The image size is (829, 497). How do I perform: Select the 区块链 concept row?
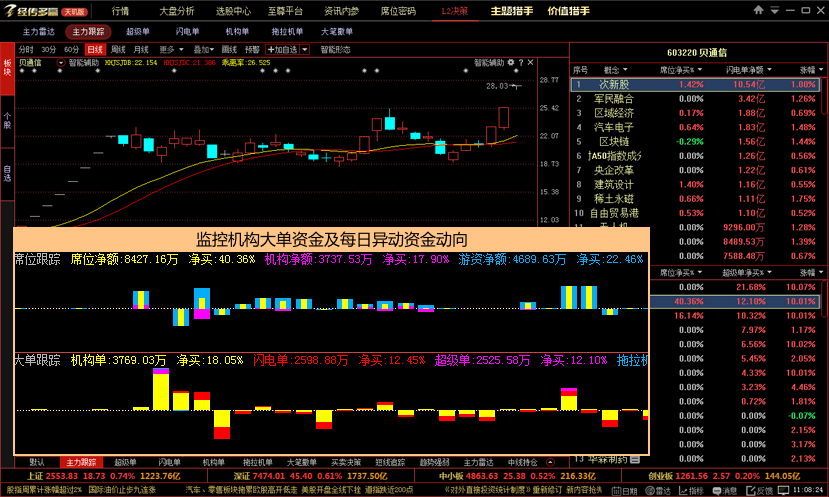pos(695,142)
